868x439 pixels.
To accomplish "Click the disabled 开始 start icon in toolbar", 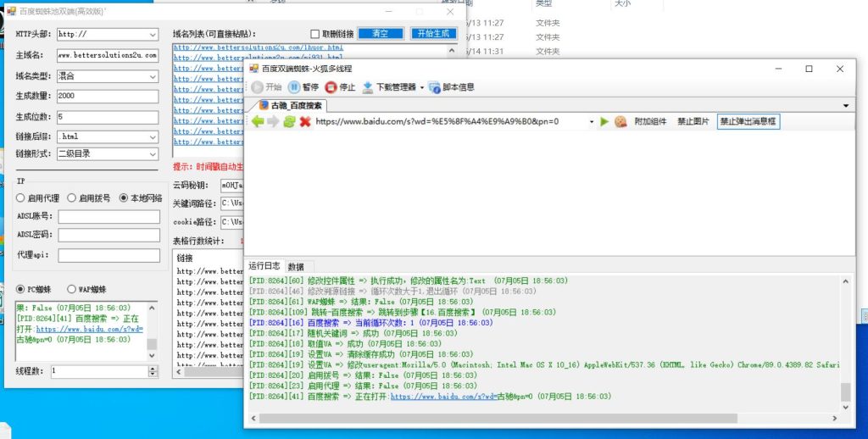I will click(257, 87).
